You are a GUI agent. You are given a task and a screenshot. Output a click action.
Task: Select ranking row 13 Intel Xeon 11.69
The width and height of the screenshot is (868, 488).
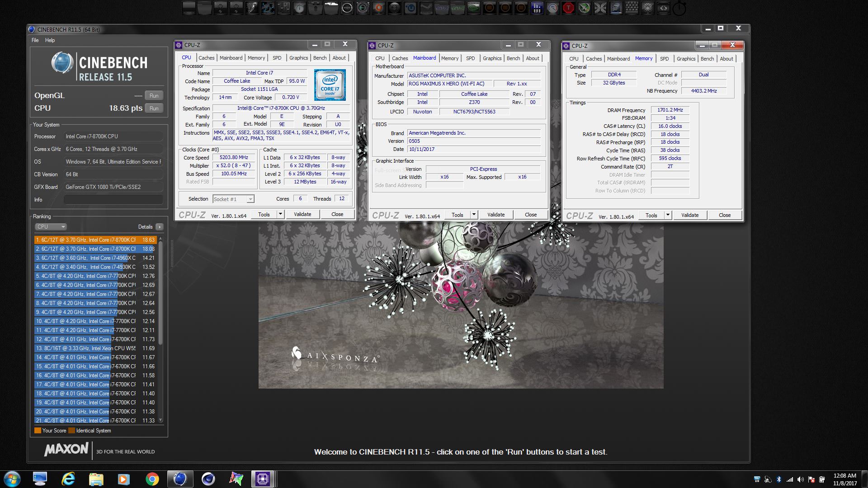tap(95, 348)
